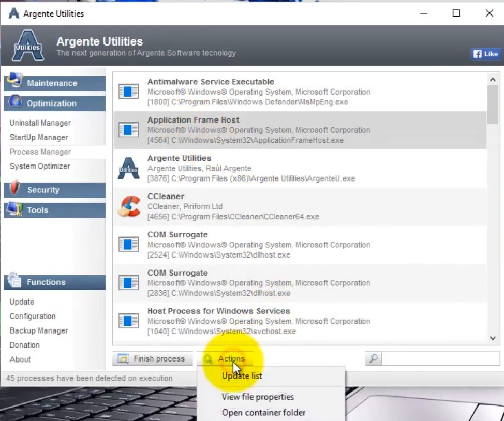Open the Functions section
Screen dimensions: 504x421
(55, 282)
